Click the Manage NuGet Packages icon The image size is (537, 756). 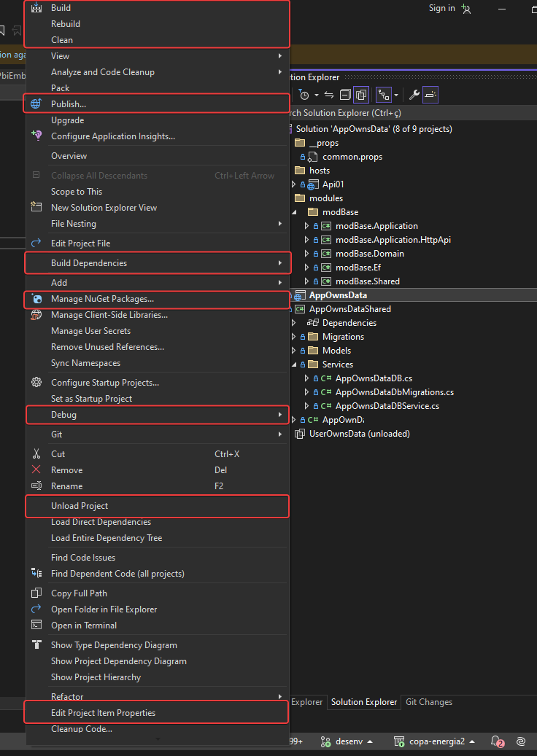tap(36, 299)
